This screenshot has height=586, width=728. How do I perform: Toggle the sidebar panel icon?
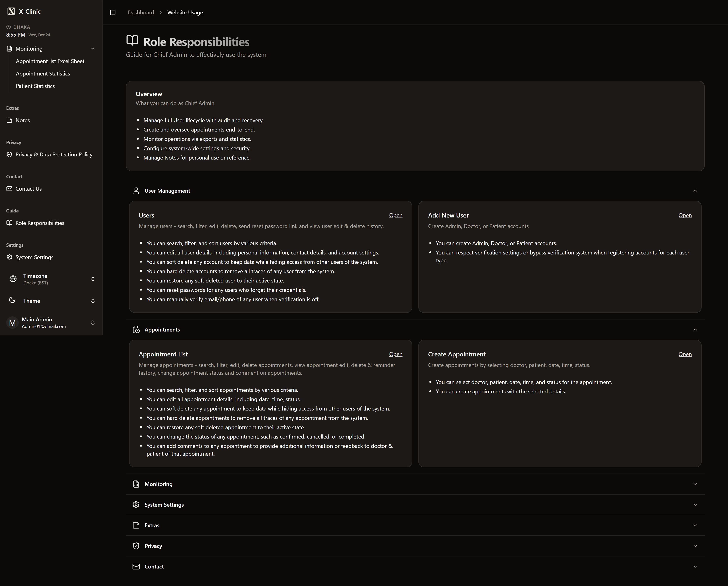pyautogui.click(x=113, y=12)
